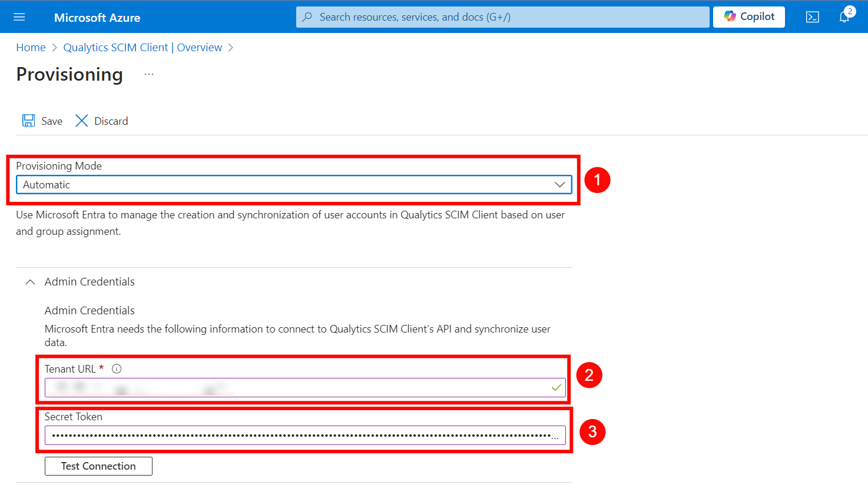868x495 pixels.
Task: Click the 'Microsoft Entra needs the following information' text
Action: pos(297,335)
